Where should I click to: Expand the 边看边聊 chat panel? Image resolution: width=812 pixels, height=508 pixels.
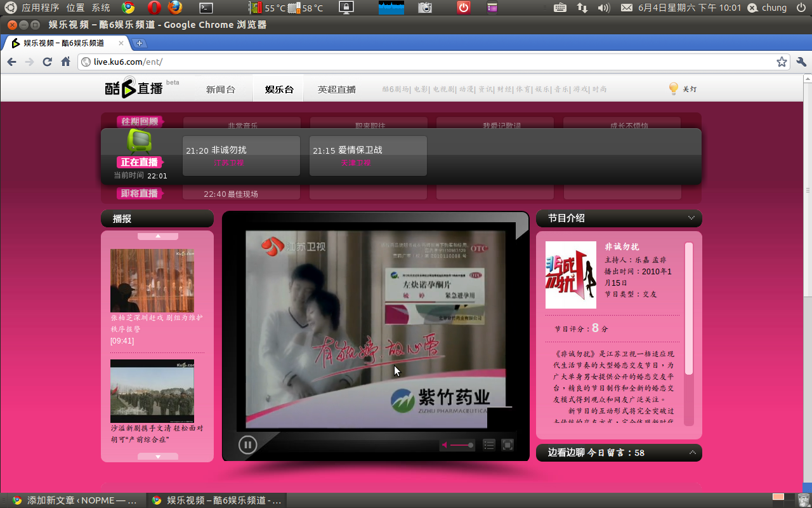[x=692, y=453]
